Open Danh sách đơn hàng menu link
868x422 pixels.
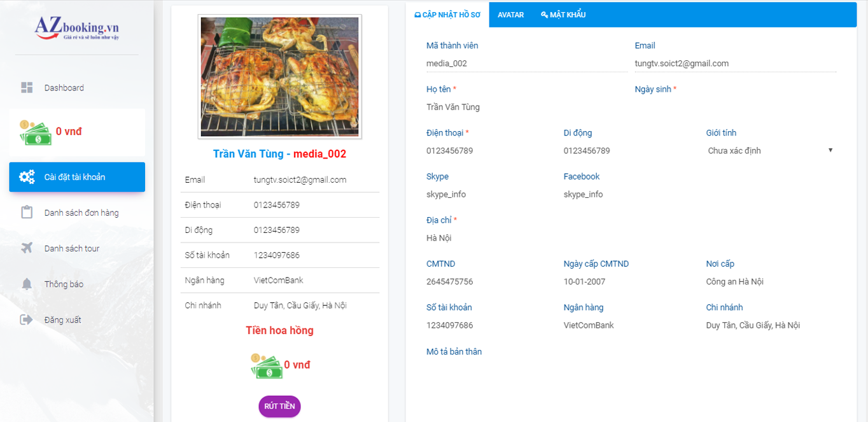tap(81, 213)
